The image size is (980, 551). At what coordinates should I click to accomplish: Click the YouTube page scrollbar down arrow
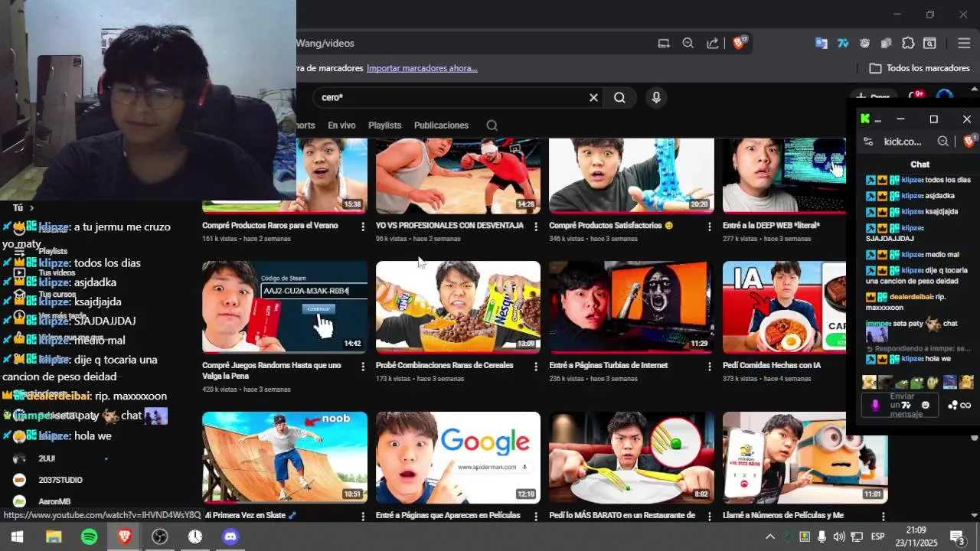[x=975, y=515]
